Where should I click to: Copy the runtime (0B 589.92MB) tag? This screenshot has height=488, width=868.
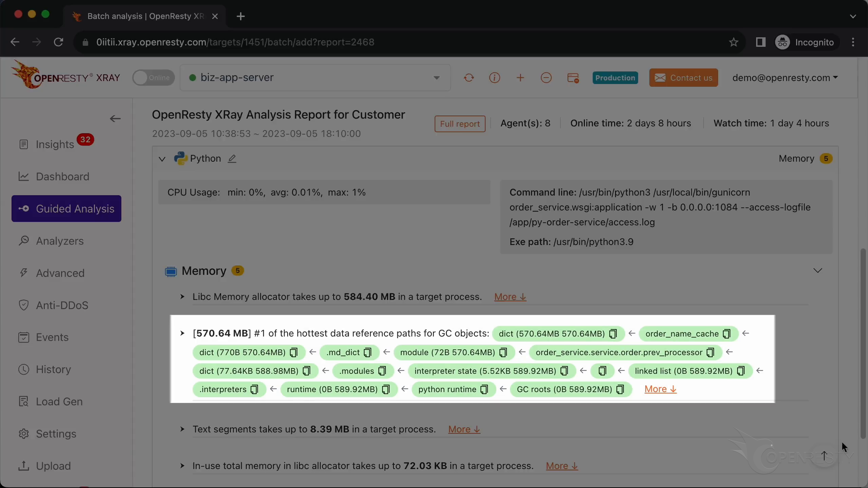[386, 389]
